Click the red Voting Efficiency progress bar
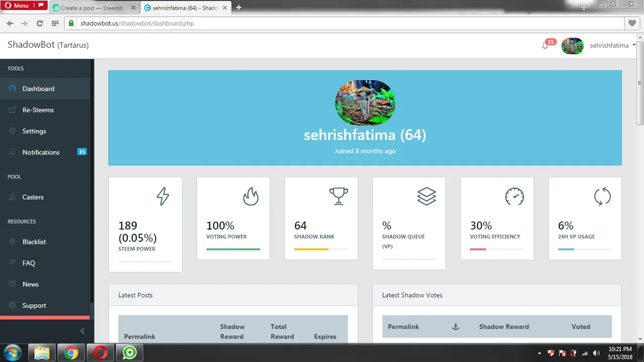 pos(478,249)
